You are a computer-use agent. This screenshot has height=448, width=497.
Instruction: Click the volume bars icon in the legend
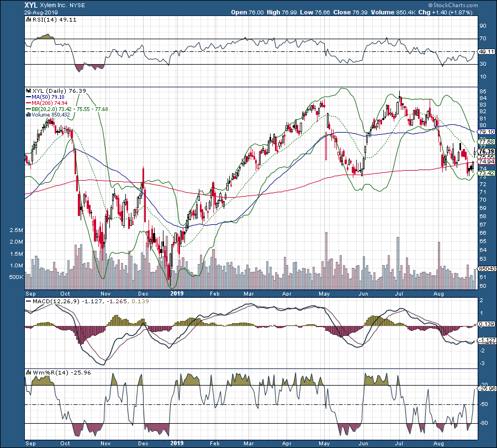click(x=29, y=115)
